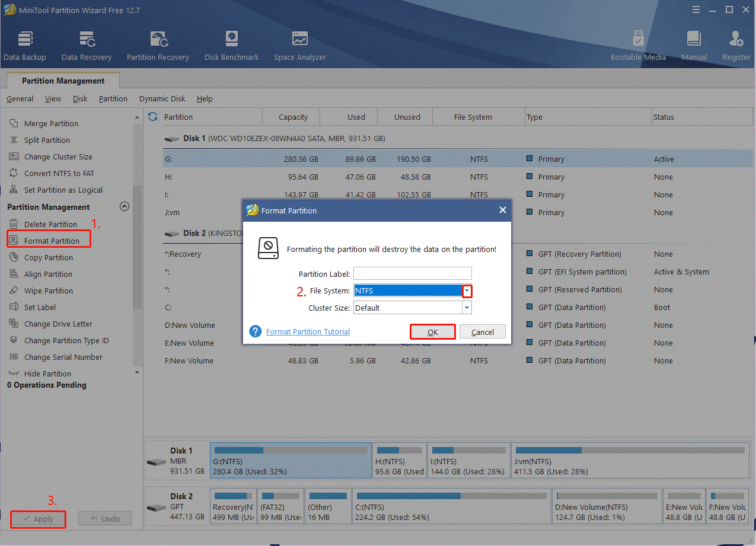Choose Set Label action
The height and width of the screenshot is (546, 756).
click(x=40, y=307)
